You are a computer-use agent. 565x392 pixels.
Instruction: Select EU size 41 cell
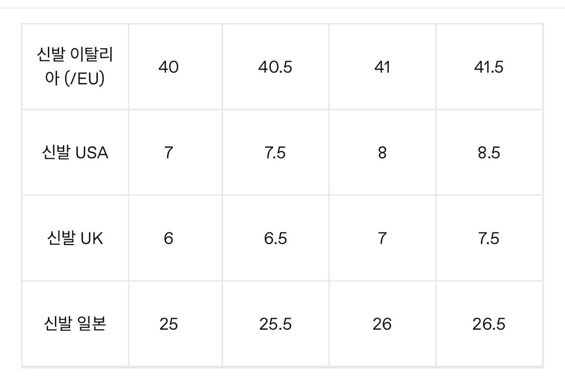click(x=382, y=67)
